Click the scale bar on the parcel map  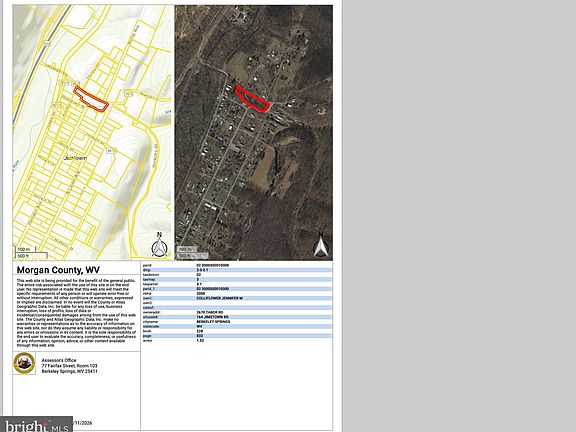(x=31, y=253)
